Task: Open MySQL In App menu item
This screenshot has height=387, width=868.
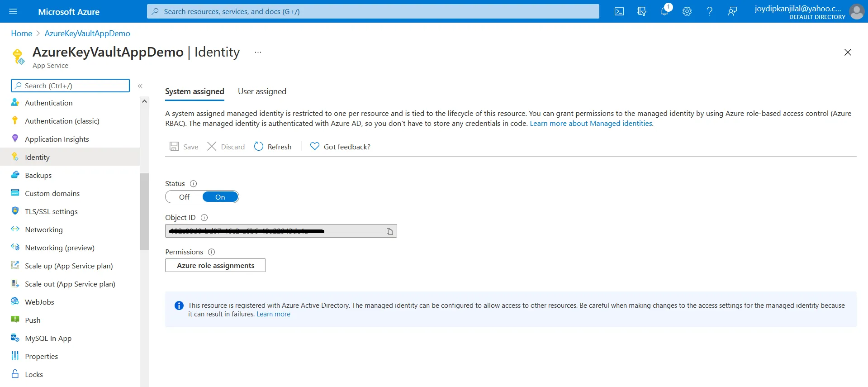Action: click(x=70, y=338)
